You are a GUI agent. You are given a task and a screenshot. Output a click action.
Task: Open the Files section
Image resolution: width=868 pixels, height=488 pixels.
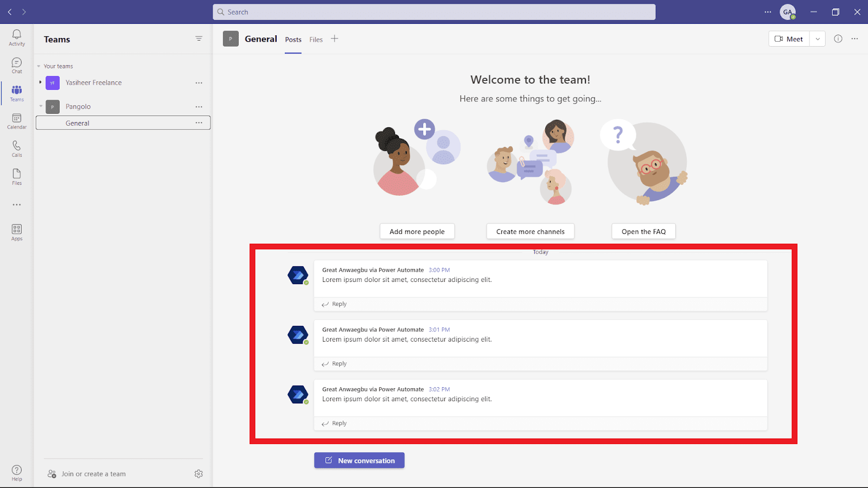16,176
